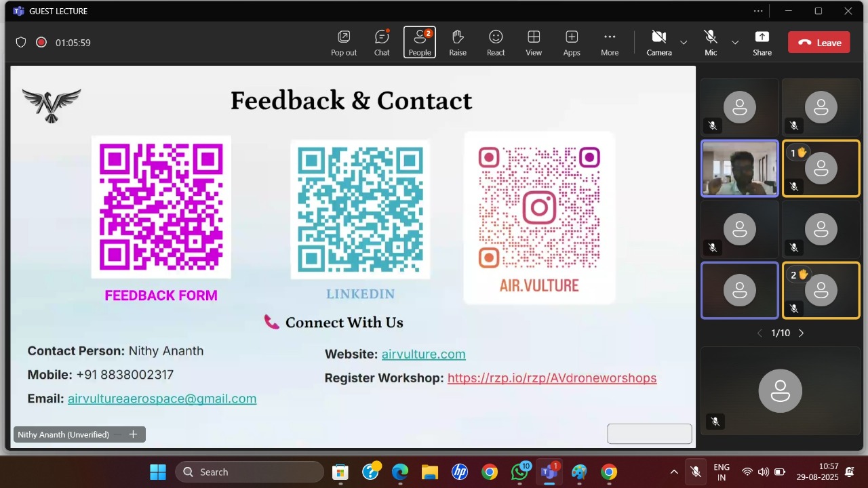Leave the meeting
Viewport: 868px width, 488px height.
818,42
